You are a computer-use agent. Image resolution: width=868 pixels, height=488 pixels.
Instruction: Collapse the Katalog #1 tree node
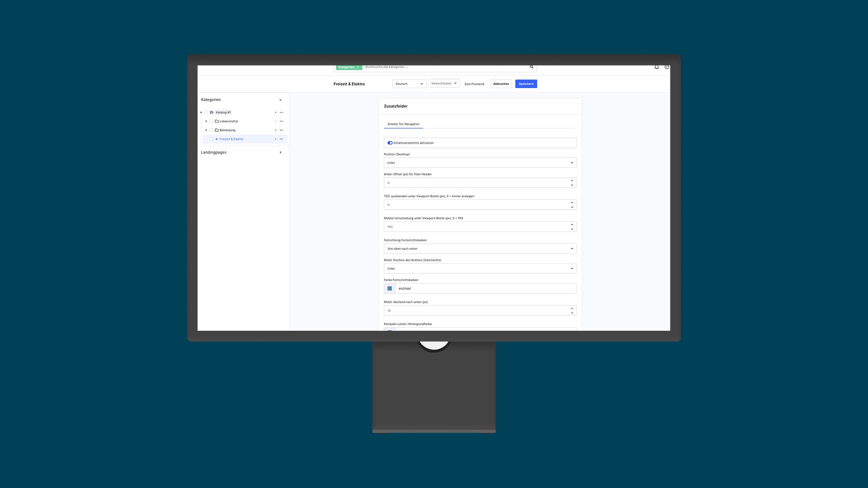pyautogui.click(x=201, y=113)
